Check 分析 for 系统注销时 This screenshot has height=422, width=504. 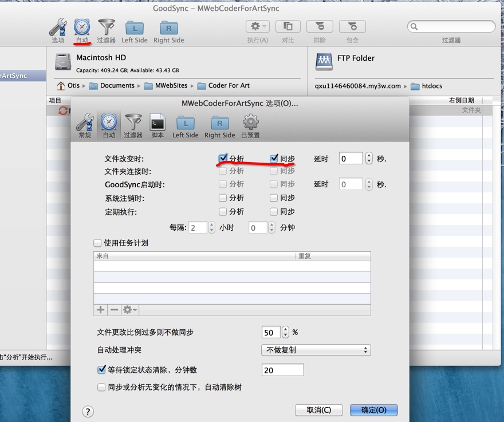point(223,198)
